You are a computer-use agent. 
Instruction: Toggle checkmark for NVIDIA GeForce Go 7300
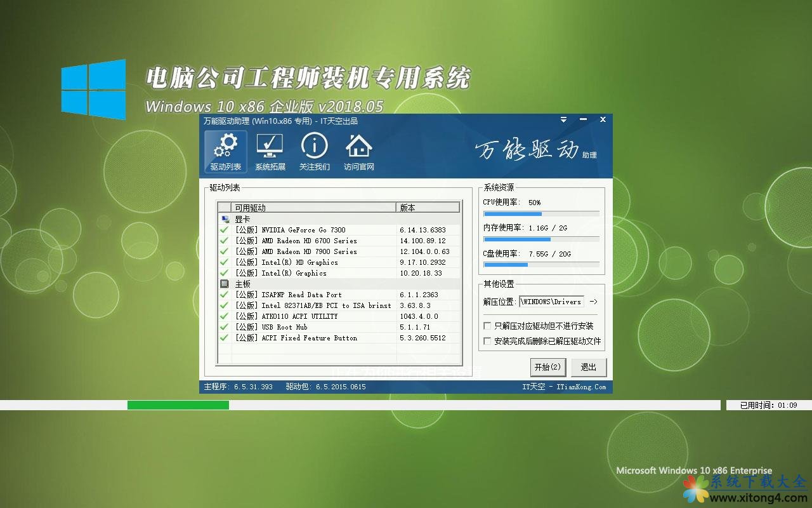coord(224,230)
